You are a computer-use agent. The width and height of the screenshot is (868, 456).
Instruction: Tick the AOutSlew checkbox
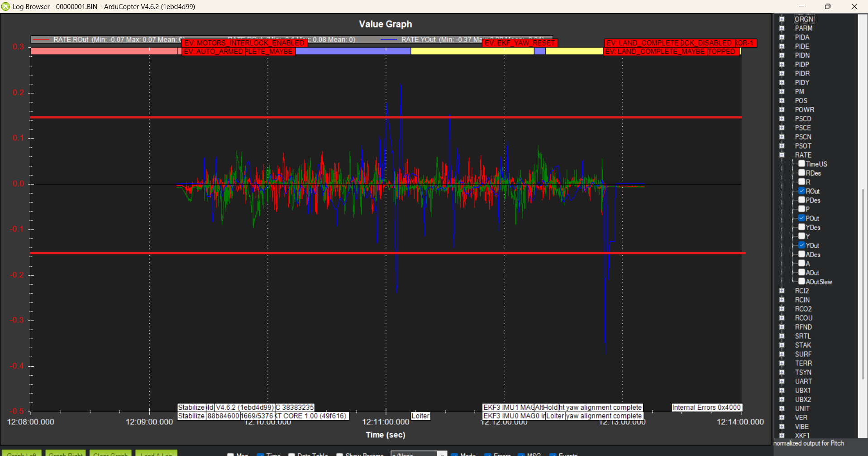(801, 282)
